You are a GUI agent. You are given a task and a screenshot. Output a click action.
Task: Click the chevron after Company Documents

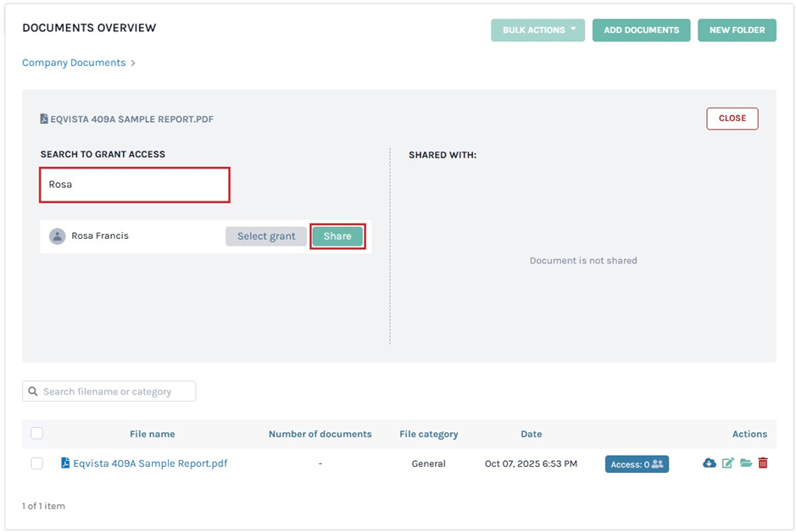click(133, 64)
